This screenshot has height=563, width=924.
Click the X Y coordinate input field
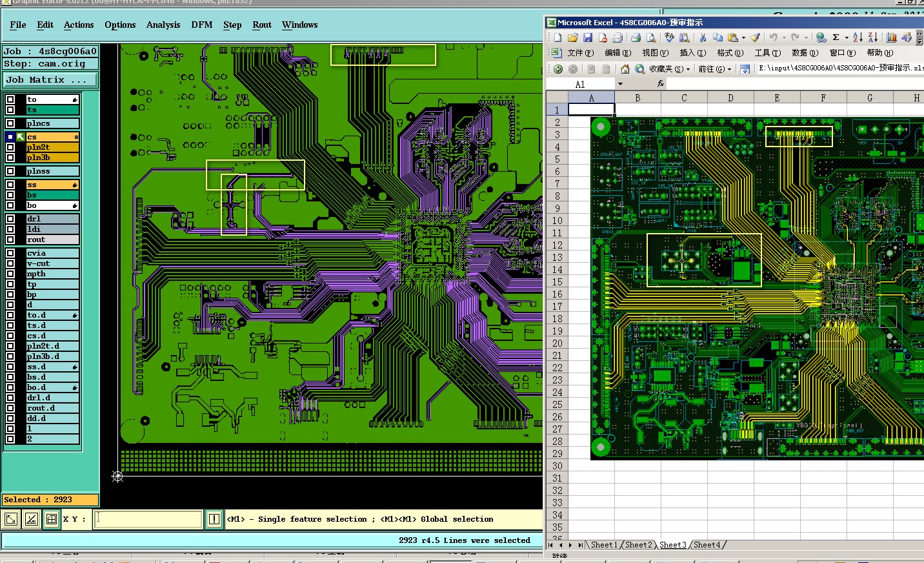[148, 519]
